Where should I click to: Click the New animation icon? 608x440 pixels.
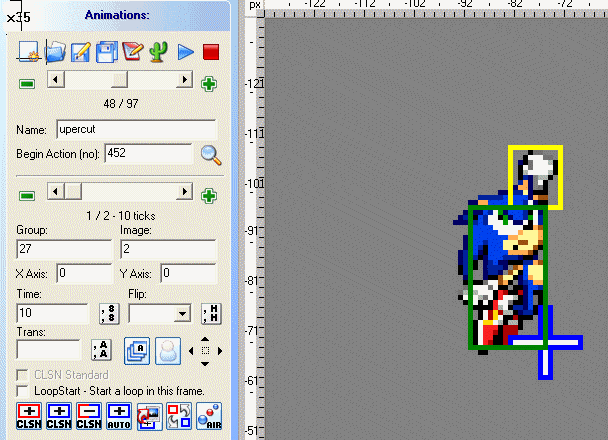pos(28,52)
